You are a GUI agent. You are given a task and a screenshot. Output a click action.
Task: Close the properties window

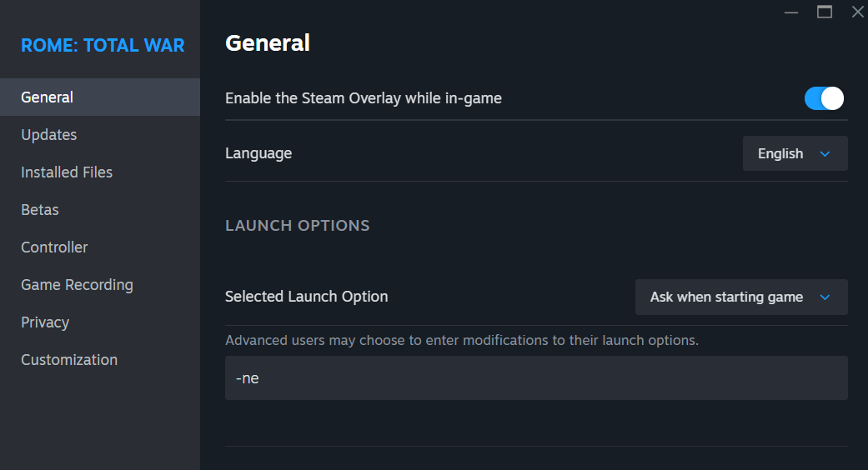click(857, 12)
